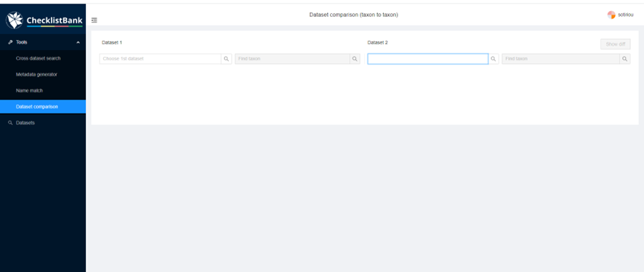The width and height of the screenshot is (644, 272).
Task: Click search icon of Dataset 1 Find taxon field
Action: (x=355, y=59)
